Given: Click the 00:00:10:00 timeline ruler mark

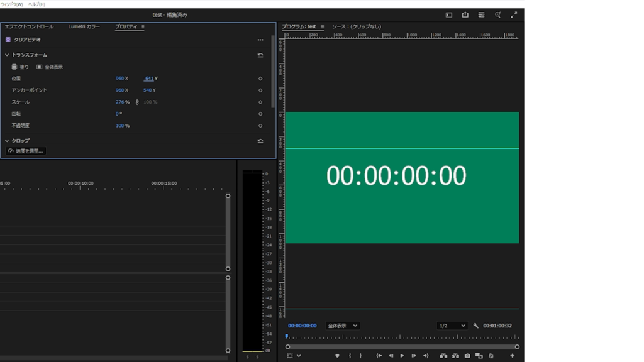Looking at the screenshot, I should [80, 184].
